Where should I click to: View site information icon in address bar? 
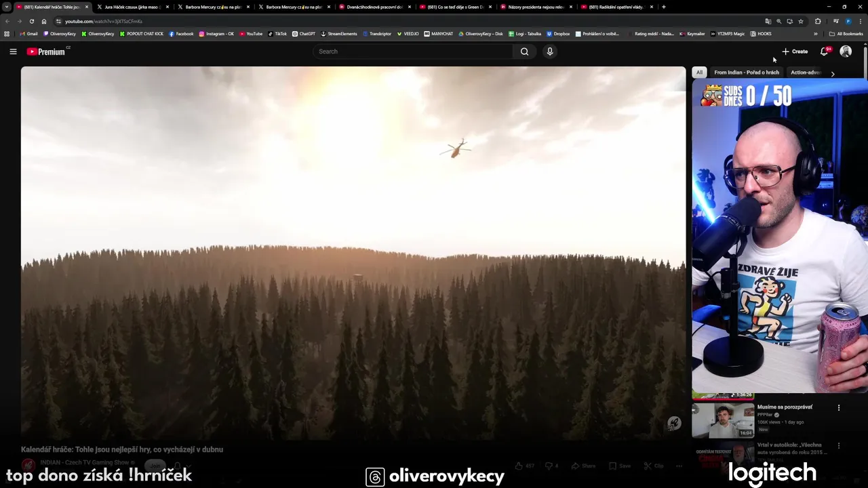(58, 21)
